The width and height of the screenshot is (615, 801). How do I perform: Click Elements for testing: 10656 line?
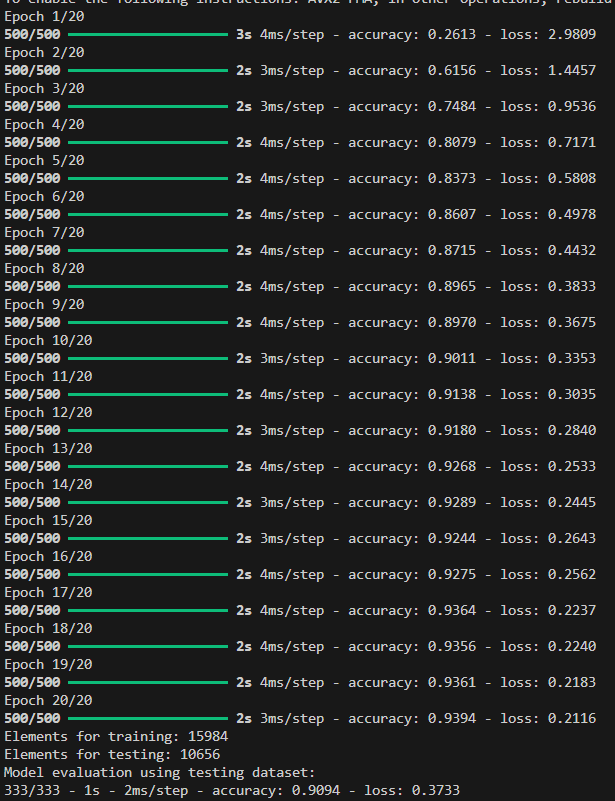[112, 754]
